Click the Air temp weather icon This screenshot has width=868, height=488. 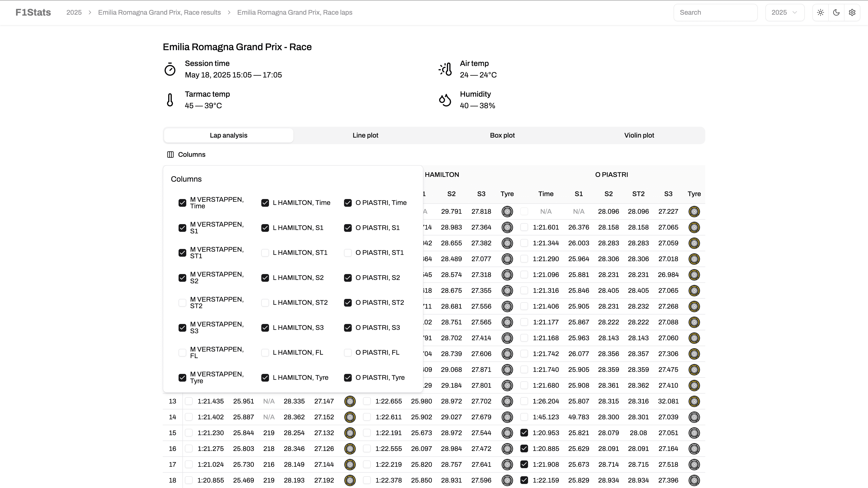point(445,69)
